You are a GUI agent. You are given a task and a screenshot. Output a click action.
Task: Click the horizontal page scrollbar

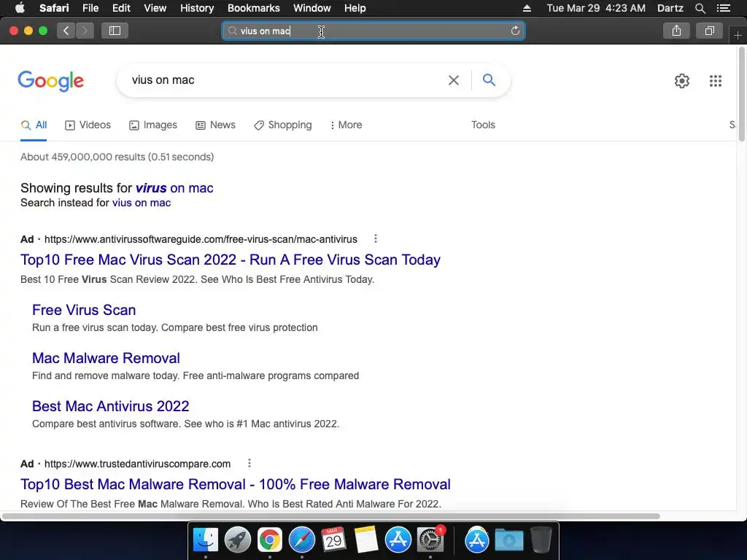click(331, 516)
